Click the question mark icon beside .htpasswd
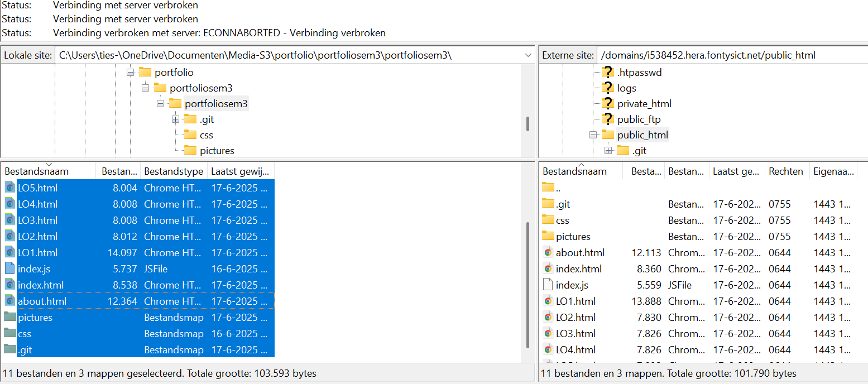The height and width of the screenshot is (384, 868). pos(607,72)
